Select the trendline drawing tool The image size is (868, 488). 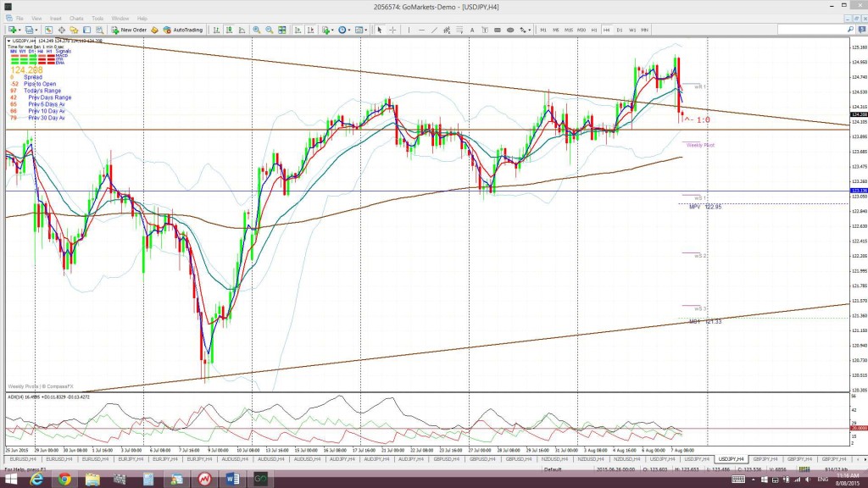coord(435,30)
